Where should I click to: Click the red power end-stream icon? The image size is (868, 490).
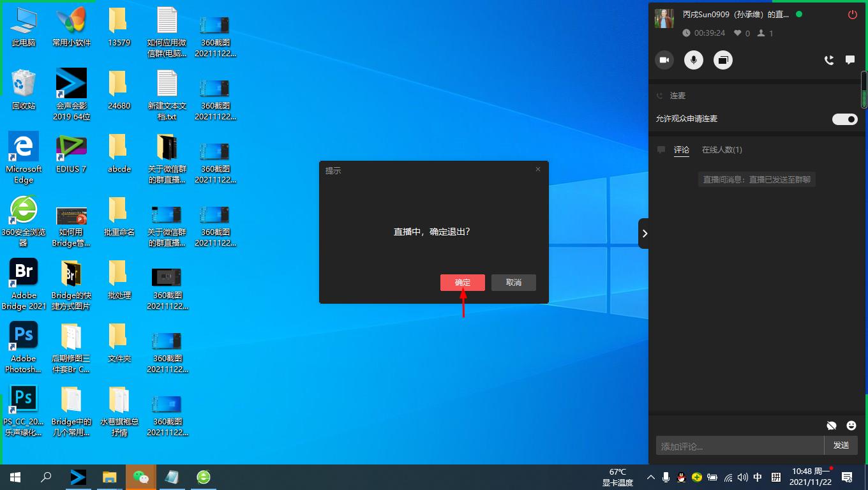852,15
